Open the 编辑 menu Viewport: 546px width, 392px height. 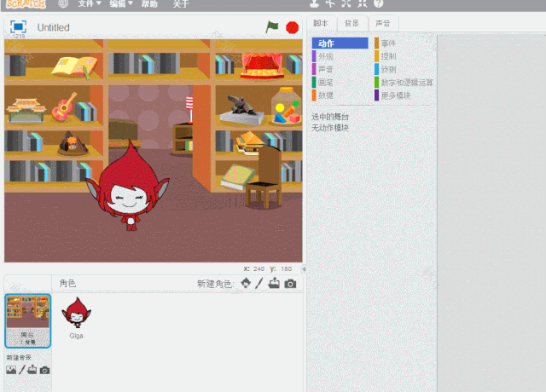click(x=120, y=3)
